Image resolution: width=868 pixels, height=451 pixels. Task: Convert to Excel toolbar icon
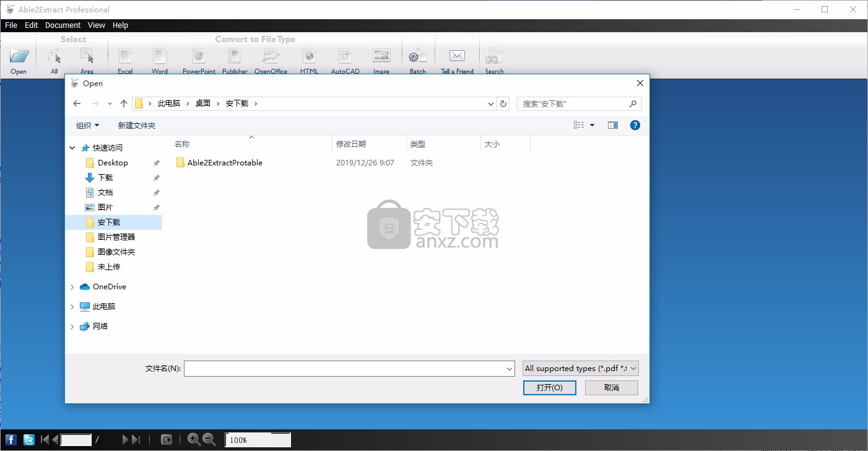coord(125,56)
